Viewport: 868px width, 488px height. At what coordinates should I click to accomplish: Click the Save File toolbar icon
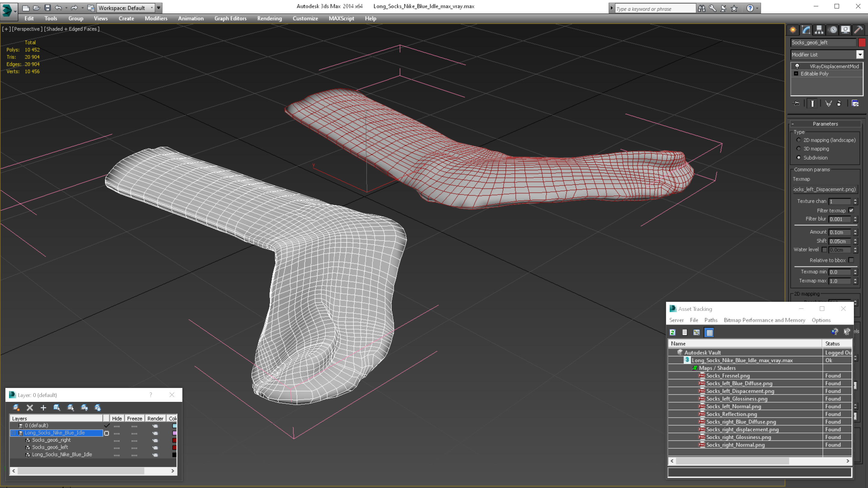coord(48,8)
